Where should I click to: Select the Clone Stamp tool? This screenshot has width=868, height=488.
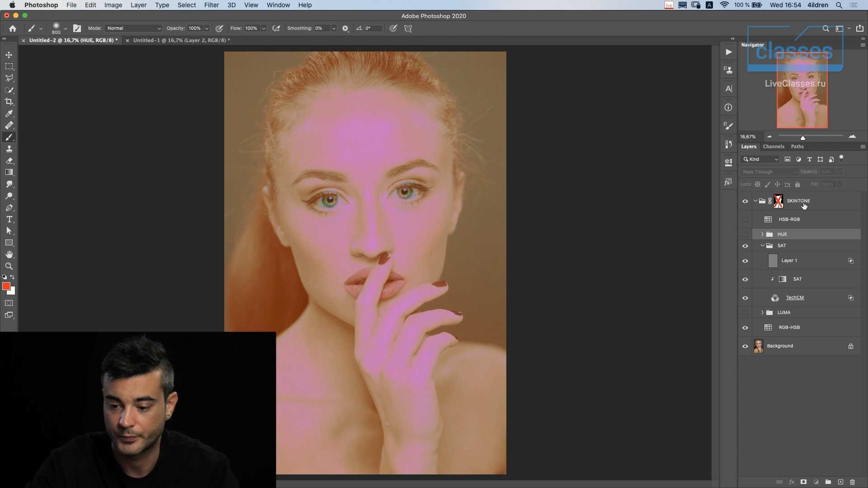point(9,149)
